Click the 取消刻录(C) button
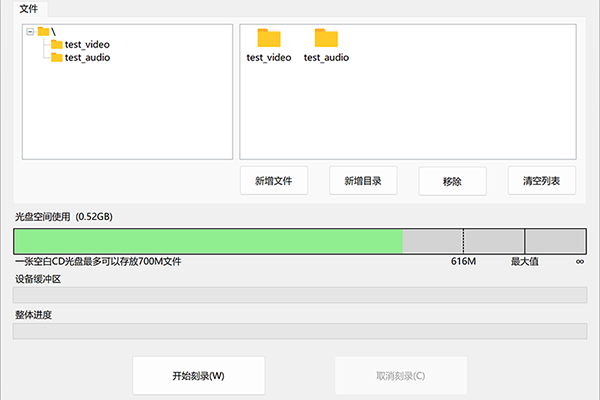 400,376
